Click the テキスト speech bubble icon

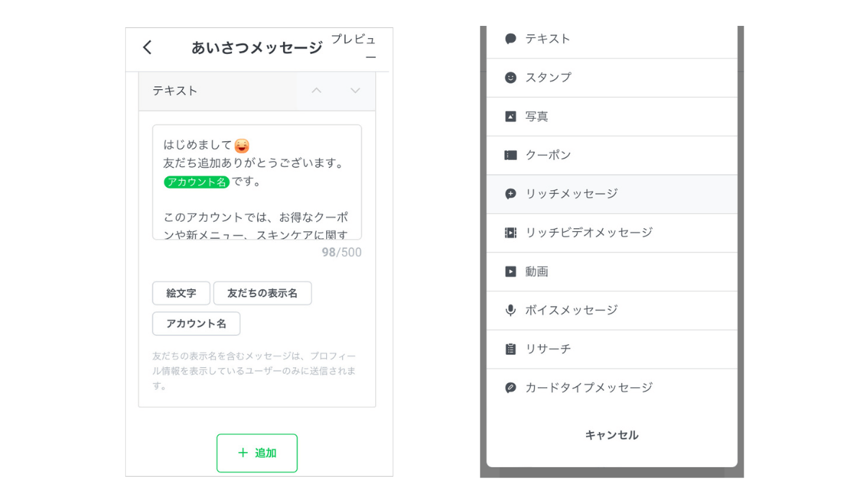click(510, 39)
